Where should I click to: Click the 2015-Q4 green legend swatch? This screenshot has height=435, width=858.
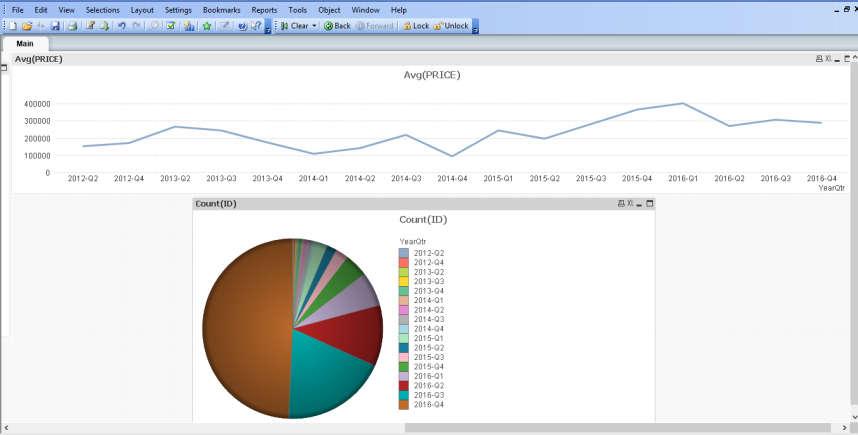tap(404, 367)
